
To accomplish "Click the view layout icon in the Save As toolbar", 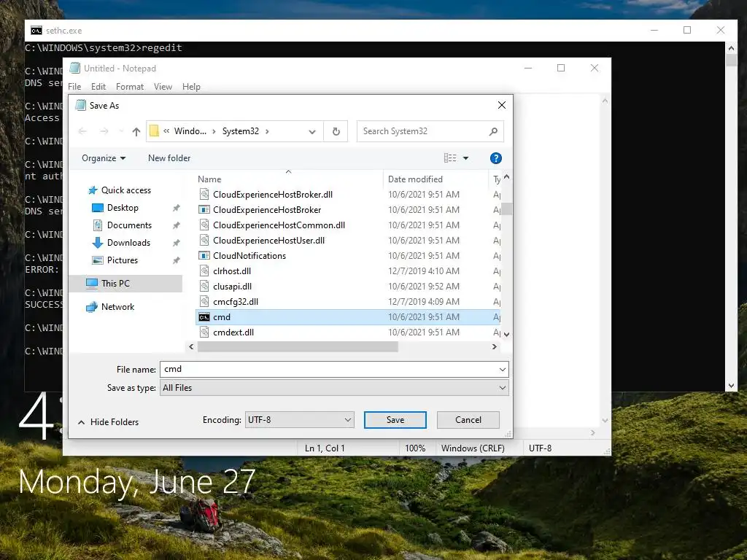I will click(x=450, y=158).
